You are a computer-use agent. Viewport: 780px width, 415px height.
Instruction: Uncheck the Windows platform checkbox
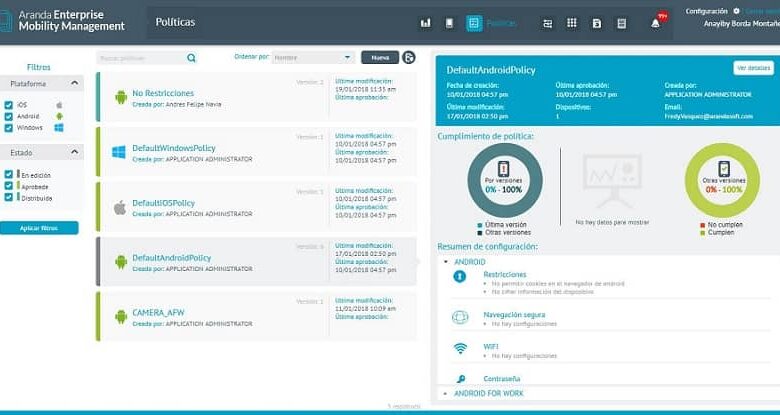(x=8, y=128)
